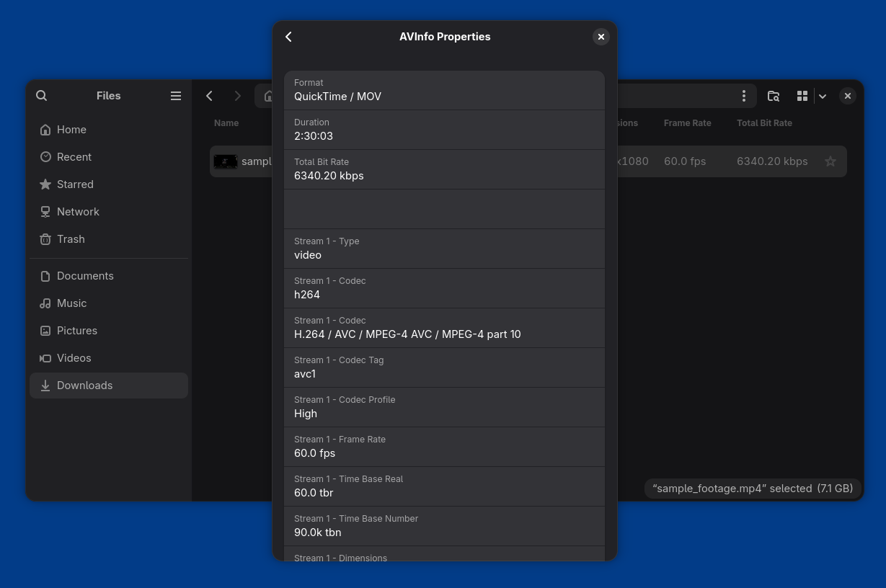Select Recent in the sidebar
The width and height of the screenshot is (886, 588).
tap(74, 157)
